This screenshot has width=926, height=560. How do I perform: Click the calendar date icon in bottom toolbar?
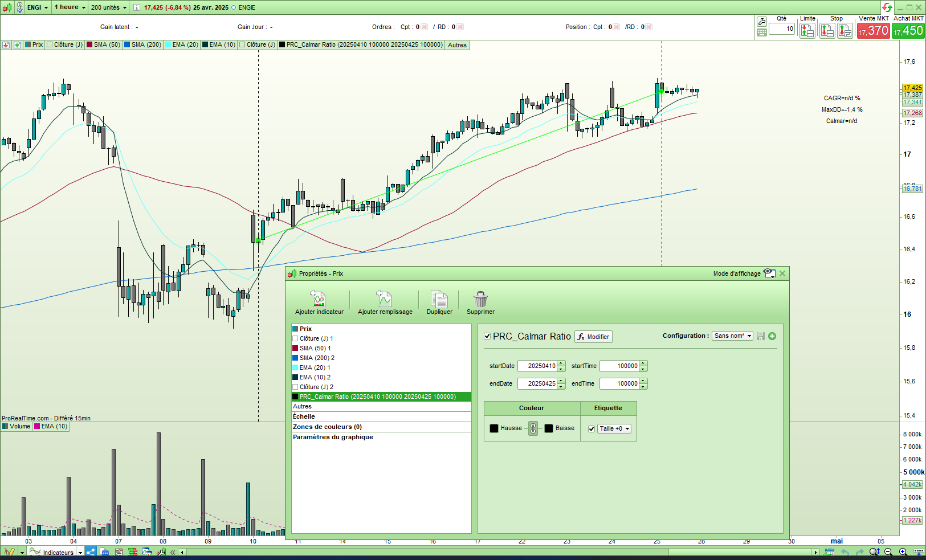[830, 552]
